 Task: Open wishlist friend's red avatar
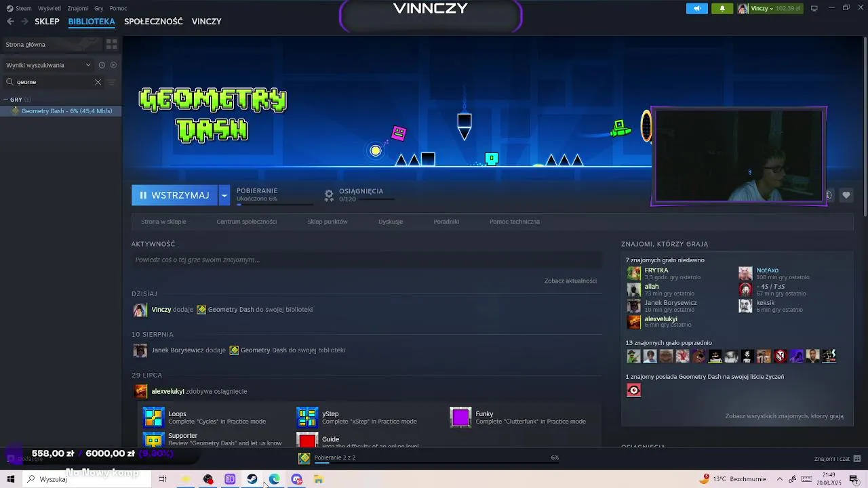633,390
